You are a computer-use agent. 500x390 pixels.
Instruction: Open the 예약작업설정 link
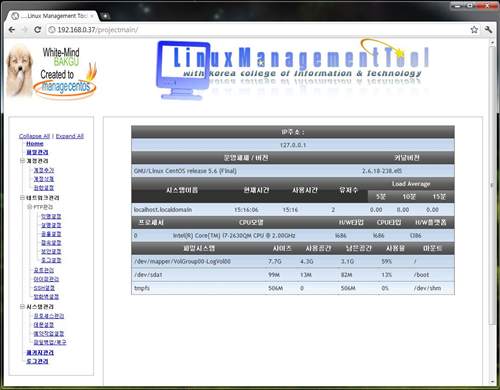49,333
